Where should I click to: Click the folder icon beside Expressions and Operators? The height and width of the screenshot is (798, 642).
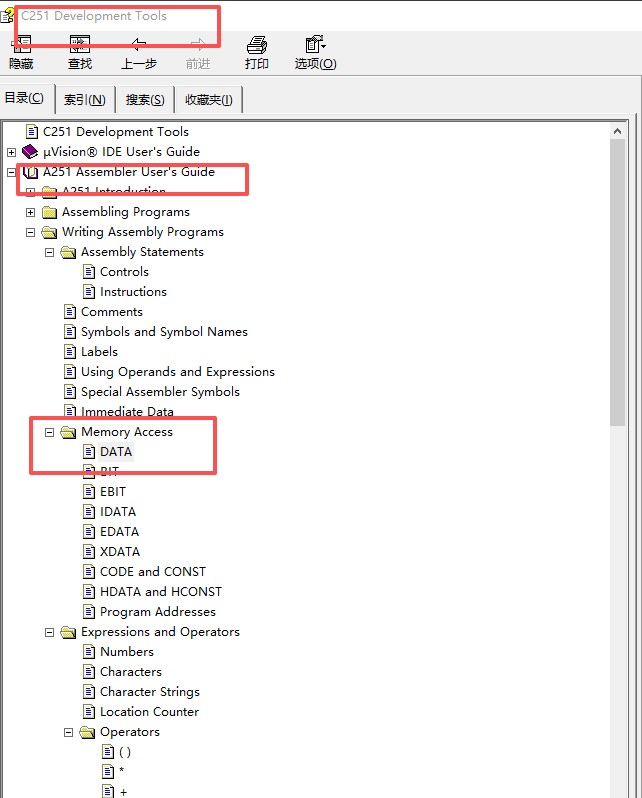tap(68, 632)
